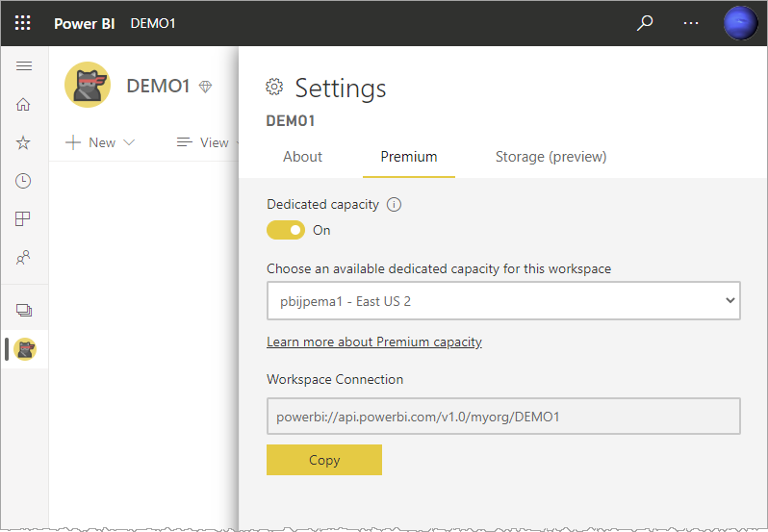The image size is (768, 532).
Task: Turn off Dedicated capacity toggle
Action: 286,230
